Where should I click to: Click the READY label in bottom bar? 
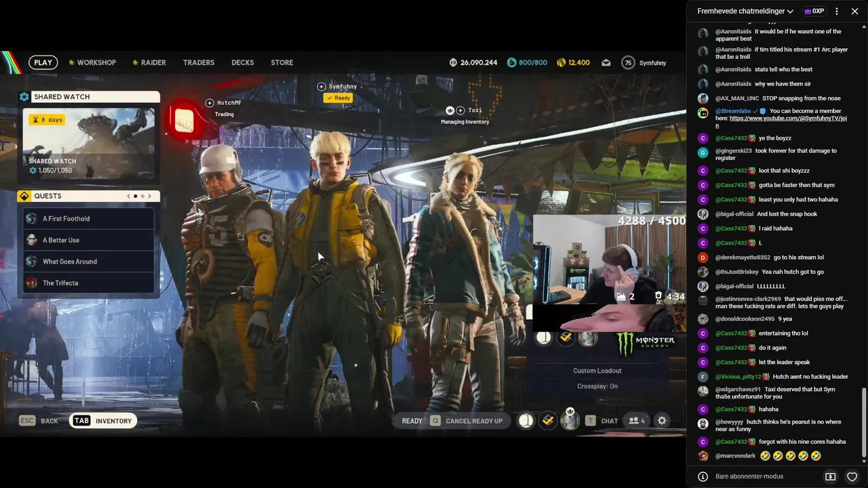pos(412,421)
